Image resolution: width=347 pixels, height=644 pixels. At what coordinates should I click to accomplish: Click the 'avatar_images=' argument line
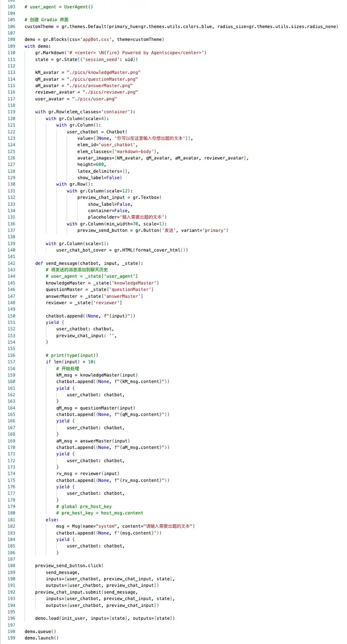(x=163, y=158)
